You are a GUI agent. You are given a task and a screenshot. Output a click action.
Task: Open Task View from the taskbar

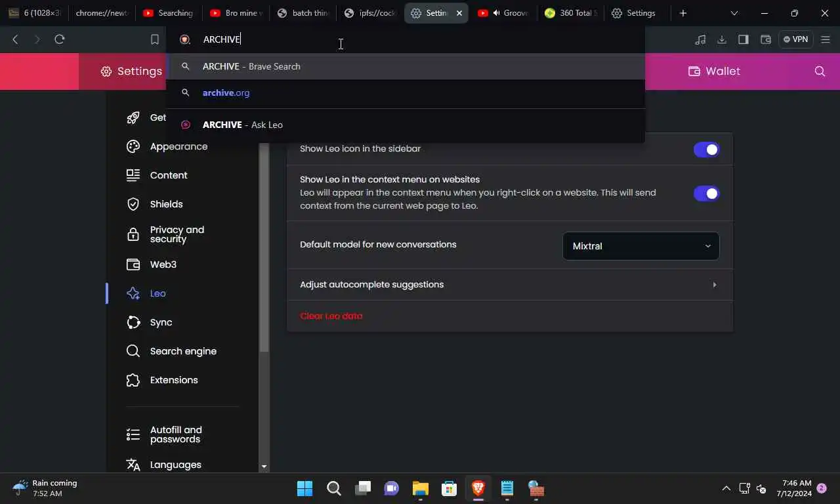click(x=363, y=488)
